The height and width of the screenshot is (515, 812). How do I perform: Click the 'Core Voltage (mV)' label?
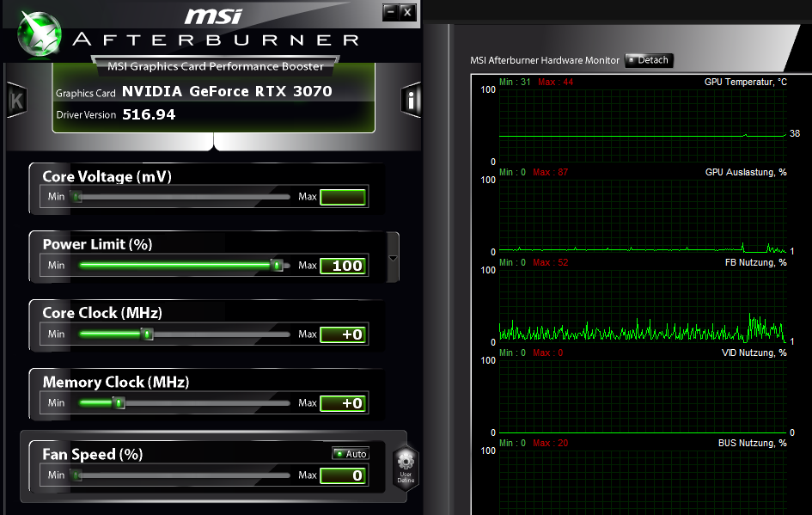tap(107, 176)
